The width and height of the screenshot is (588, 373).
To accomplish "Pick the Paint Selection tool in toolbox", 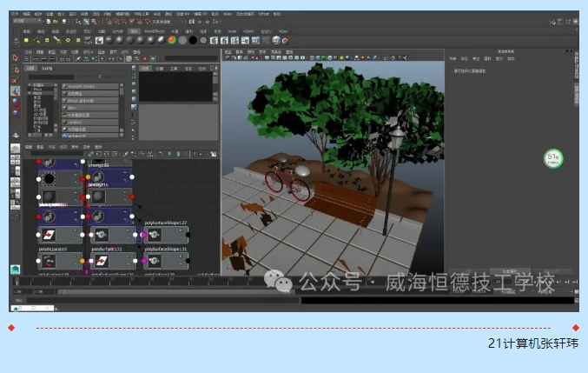I will click(x=15, y=80).
